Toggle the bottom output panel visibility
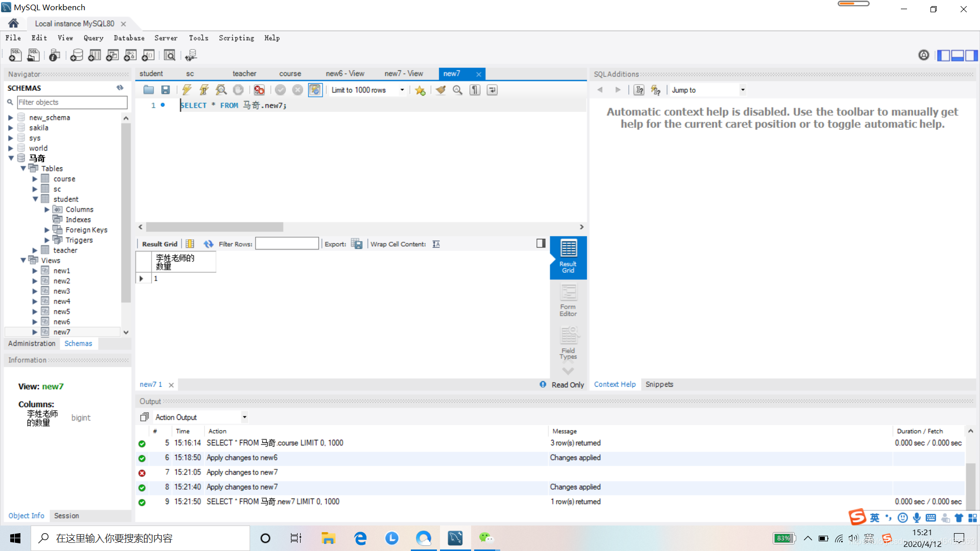The width and height of the screenshot is (980, 551). [x=958, y=55]
